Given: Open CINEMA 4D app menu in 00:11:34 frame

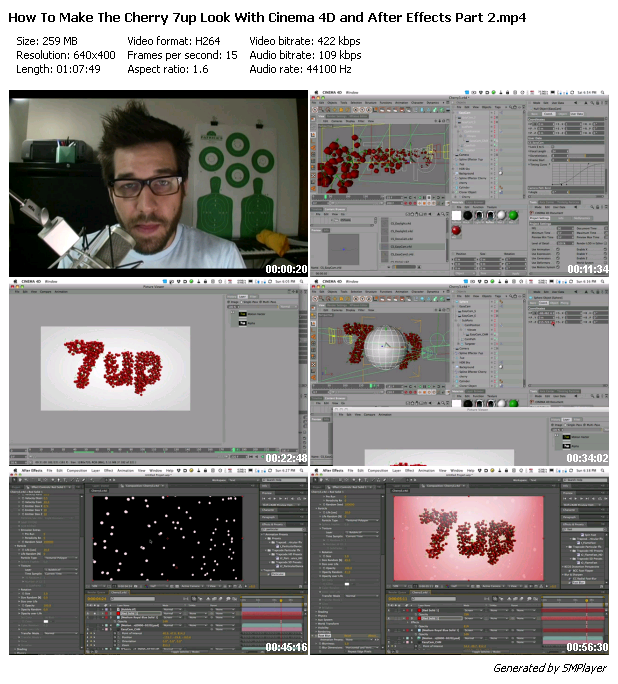Looking at the screenshot, I should (331, 92).
